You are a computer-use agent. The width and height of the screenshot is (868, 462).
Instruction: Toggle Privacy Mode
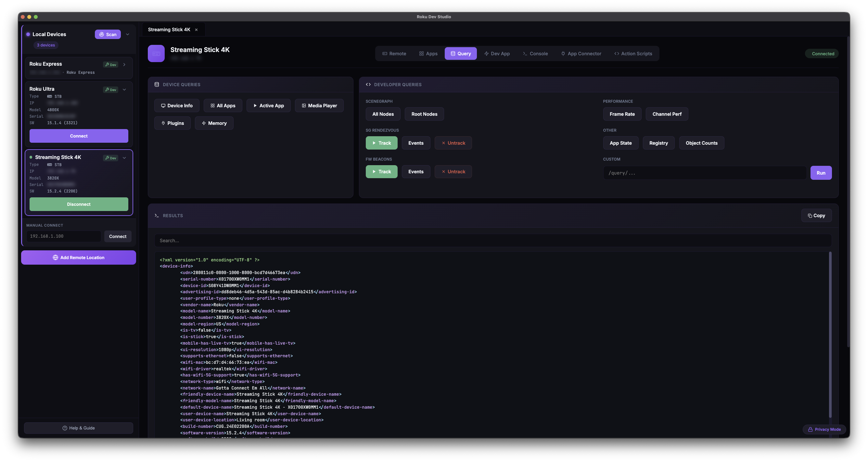(824, 429)
